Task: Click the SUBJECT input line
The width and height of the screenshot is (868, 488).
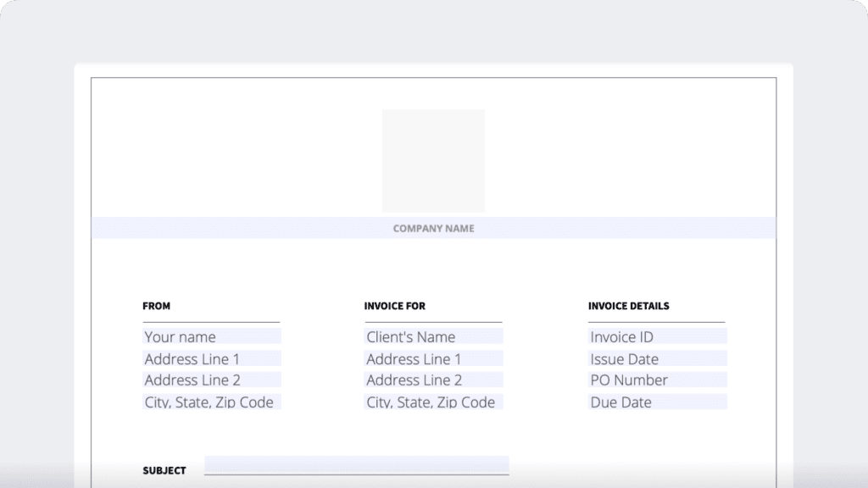Action: click(x=356, y=465)
